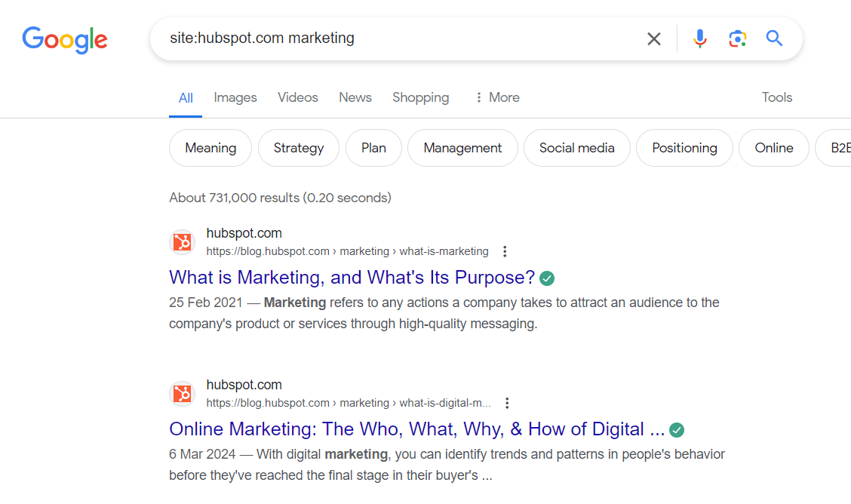Open the three-dot menu for the second result
The height and width of the screenshot is (504, 851).
tap(507, 403)
